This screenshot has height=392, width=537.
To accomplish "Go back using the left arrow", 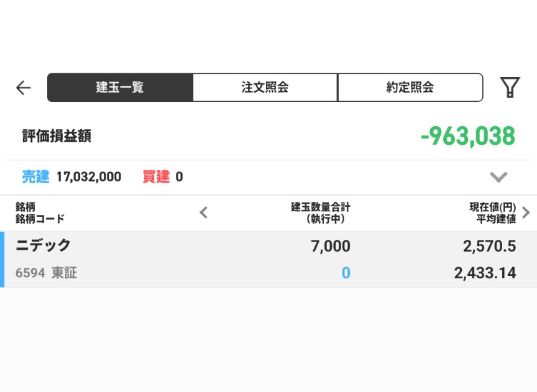I will [24, 88].
